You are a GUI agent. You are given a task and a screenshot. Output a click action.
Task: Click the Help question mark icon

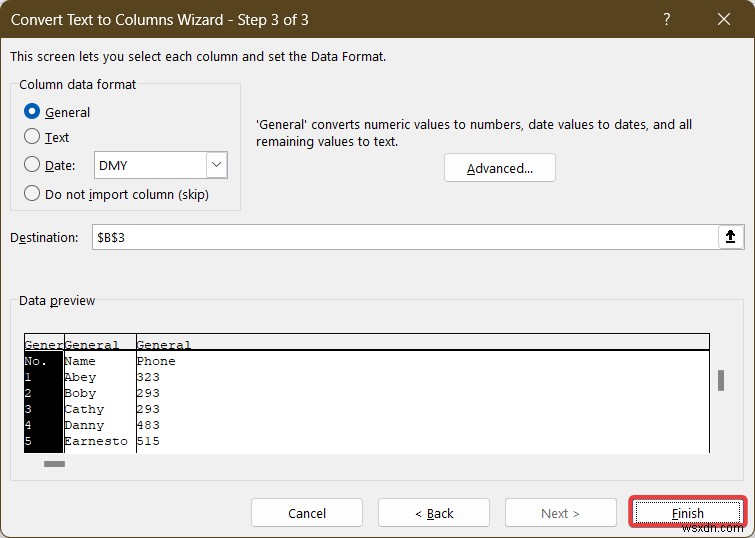(666, 19)
